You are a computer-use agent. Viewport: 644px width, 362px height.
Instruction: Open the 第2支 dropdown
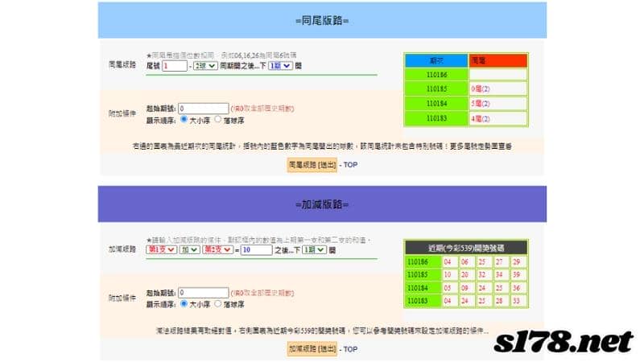(217, 249)
